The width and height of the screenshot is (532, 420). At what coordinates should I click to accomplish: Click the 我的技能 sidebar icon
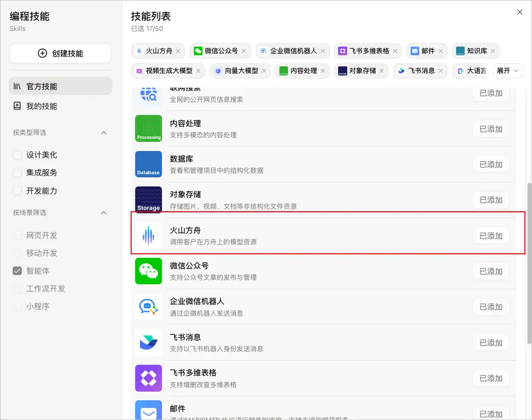click(17, 106)
